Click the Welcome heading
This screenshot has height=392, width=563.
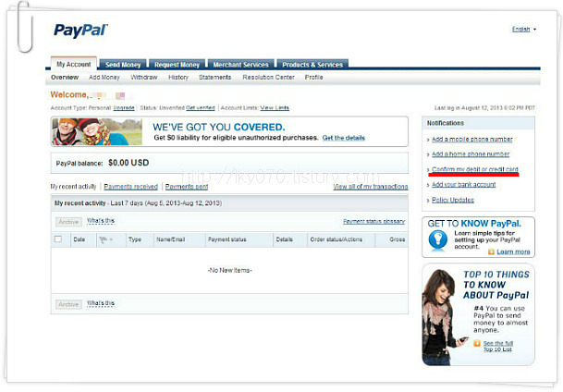tap(69, 95)
